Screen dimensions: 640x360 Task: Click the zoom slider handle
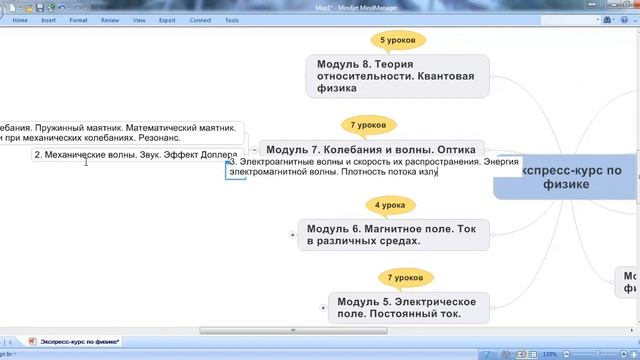pos(598,354)
